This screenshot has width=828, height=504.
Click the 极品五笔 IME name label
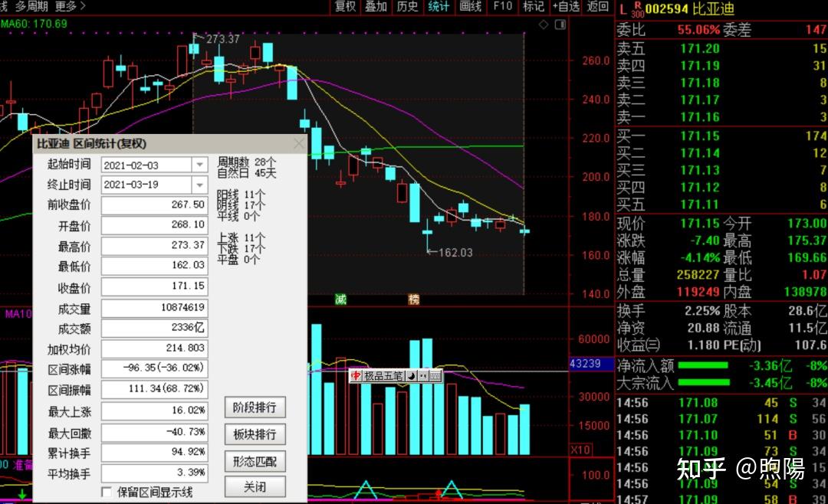pos(384,376)
